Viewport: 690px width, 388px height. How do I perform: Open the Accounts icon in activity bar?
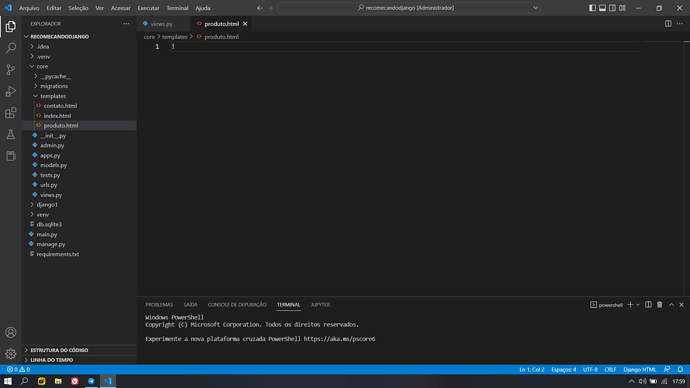(11, 332)
